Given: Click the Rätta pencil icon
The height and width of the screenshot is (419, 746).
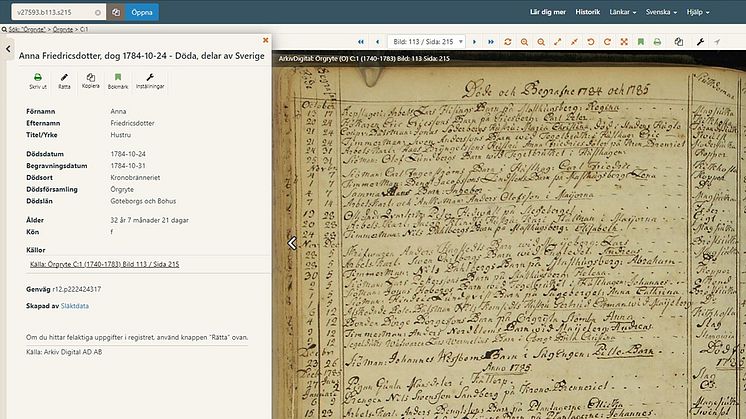Looking at the screenshot, I should click(x=64, y=81).
